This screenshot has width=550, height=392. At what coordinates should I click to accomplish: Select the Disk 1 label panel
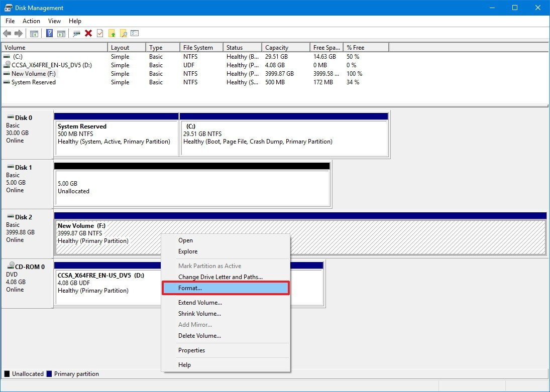(x=27, y=184)
